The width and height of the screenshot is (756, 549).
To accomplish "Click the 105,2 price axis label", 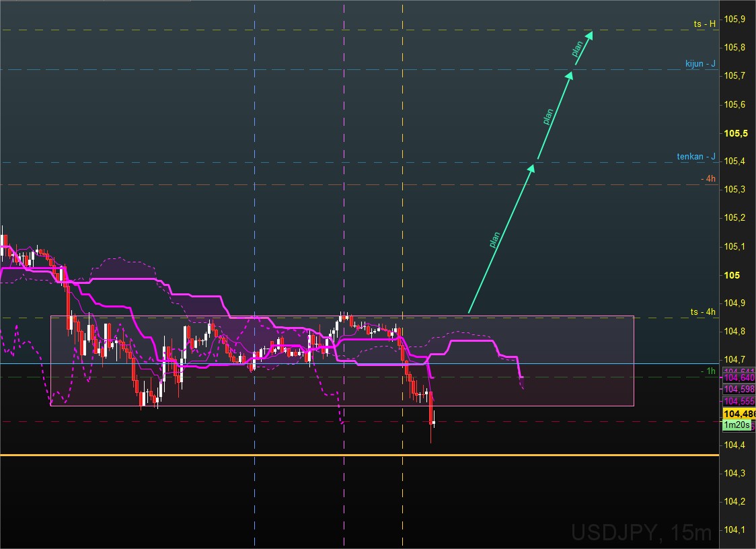I will click(734, 218).
